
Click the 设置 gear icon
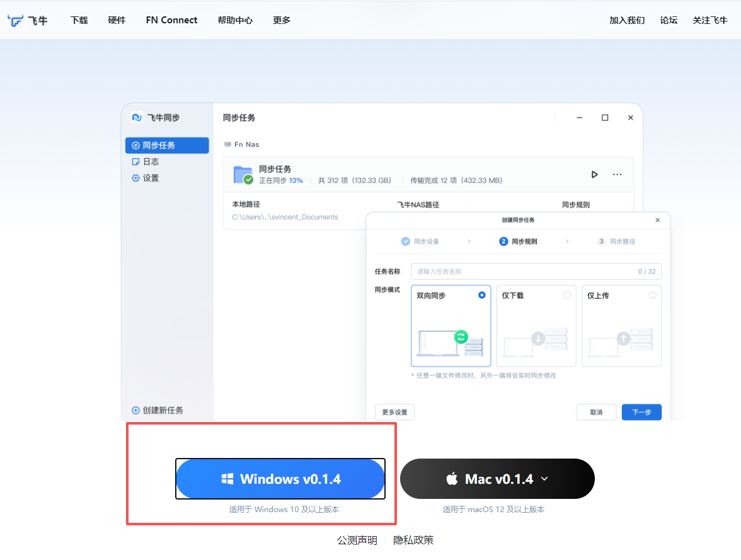click(x=135, y=178)
